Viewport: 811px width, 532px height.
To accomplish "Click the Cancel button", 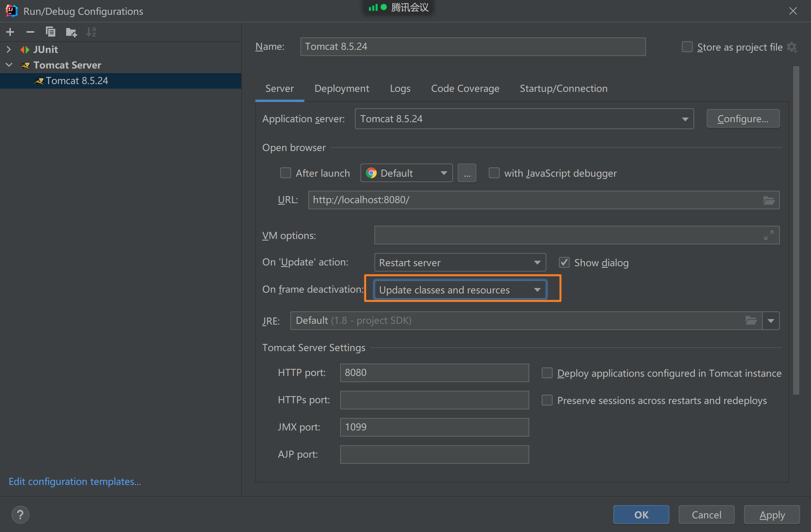I will pyautogui.click(x=706, y=515).
